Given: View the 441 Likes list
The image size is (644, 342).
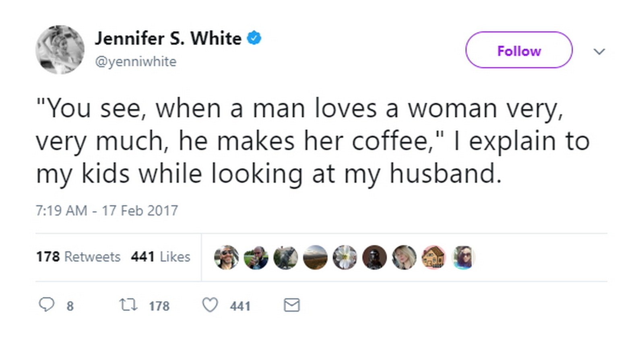Looking at the screenshot, I should 161,257.
